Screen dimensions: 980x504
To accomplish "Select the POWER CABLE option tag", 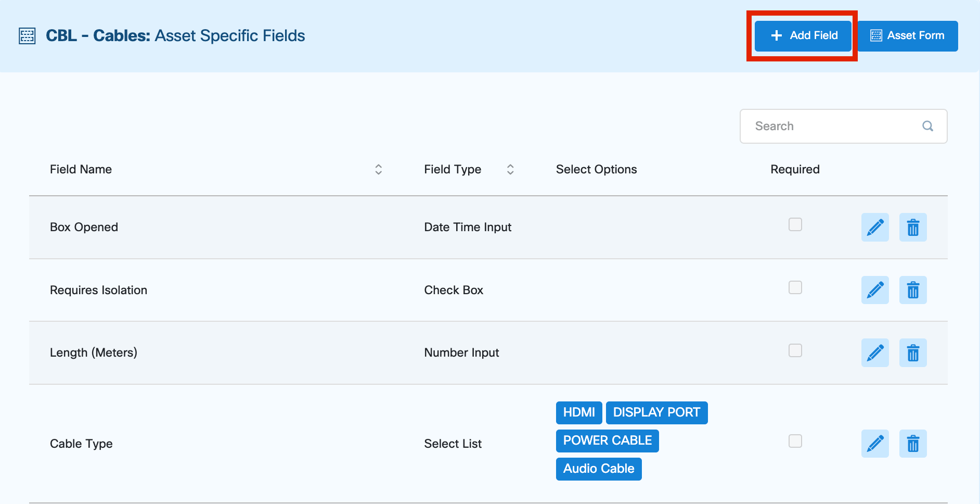I will click(x=607, y=440).
